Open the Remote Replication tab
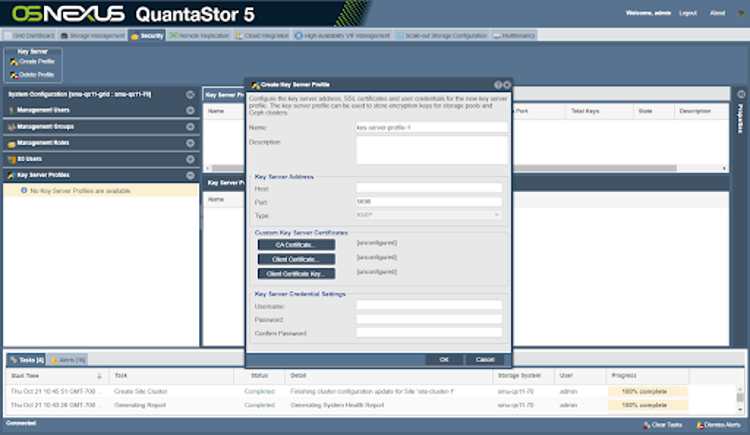Viewport: 750px width, 435px height. tap(199, 35)
